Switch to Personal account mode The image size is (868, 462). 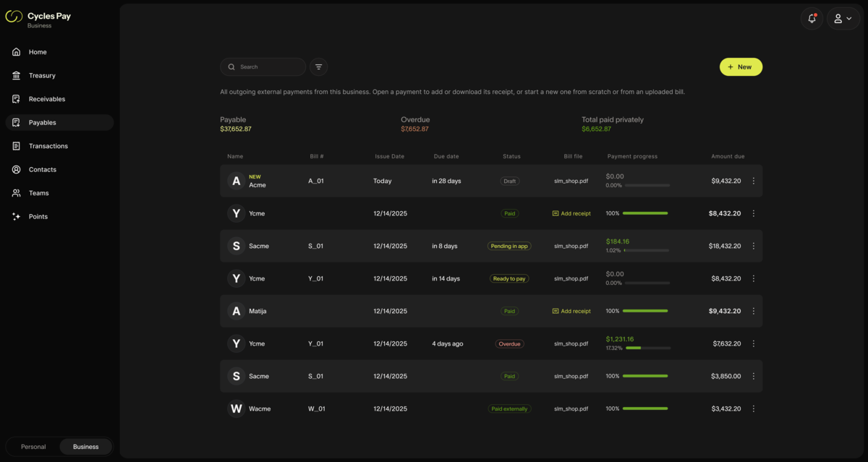point(33,447)
